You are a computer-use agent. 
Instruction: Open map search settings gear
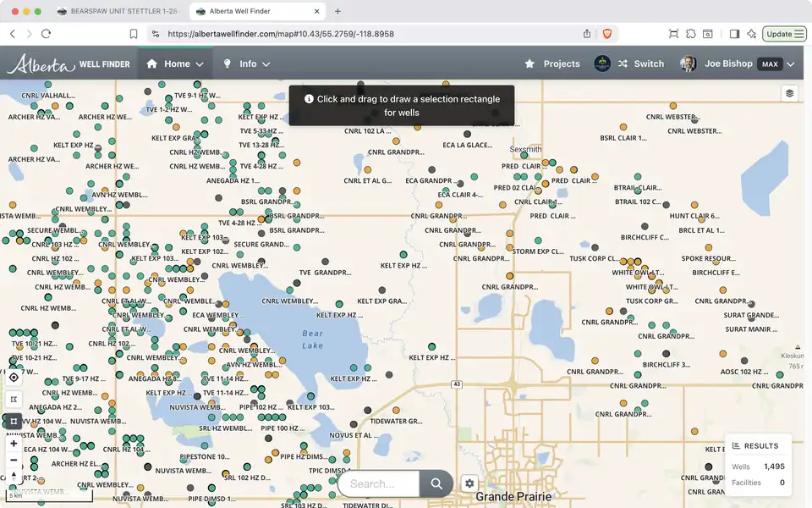coord(469,483)
